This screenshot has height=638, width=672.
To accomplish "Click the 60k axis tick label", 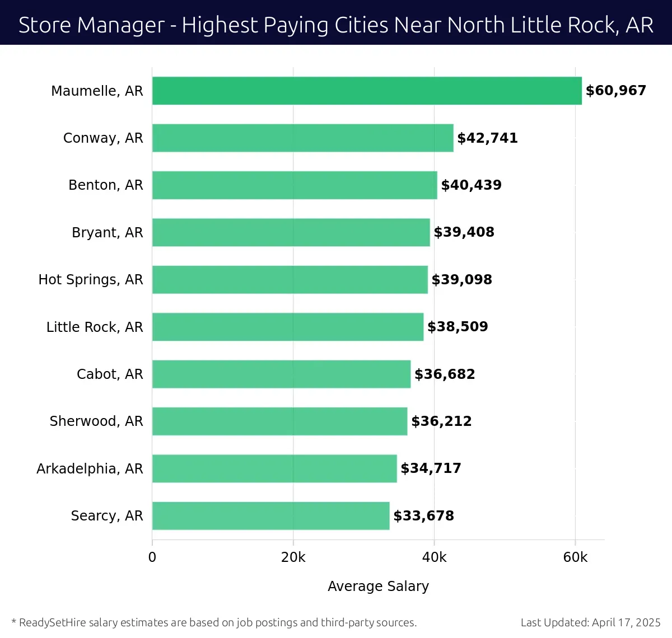I will 576,557.
